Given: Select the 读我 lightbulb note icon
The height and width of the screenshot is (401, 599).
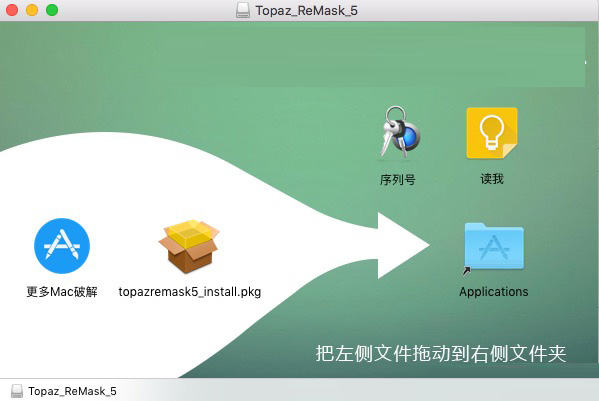Looking at the screenshot, I should (x=492, y=133).
